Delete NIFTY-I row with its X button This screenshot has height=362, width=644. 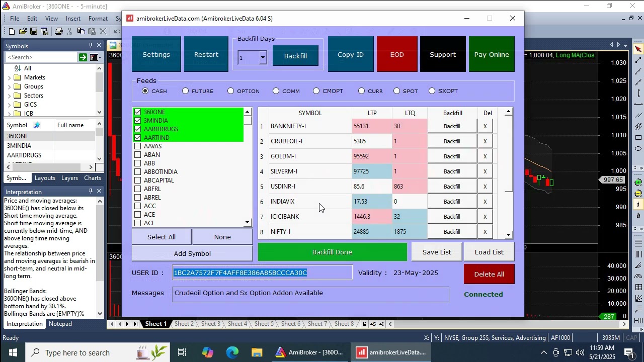[x=485, y=232]
